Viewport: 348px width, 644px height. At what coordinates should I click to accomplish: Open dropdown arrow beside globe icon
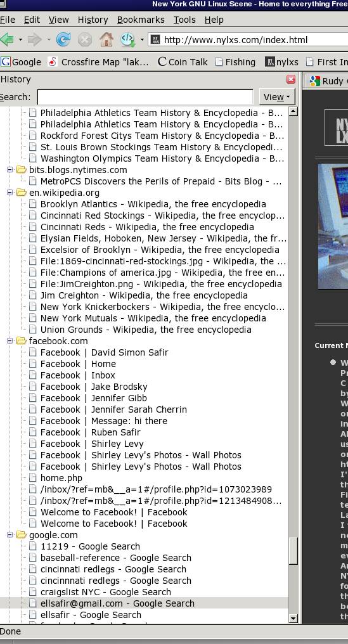(142, 40)
